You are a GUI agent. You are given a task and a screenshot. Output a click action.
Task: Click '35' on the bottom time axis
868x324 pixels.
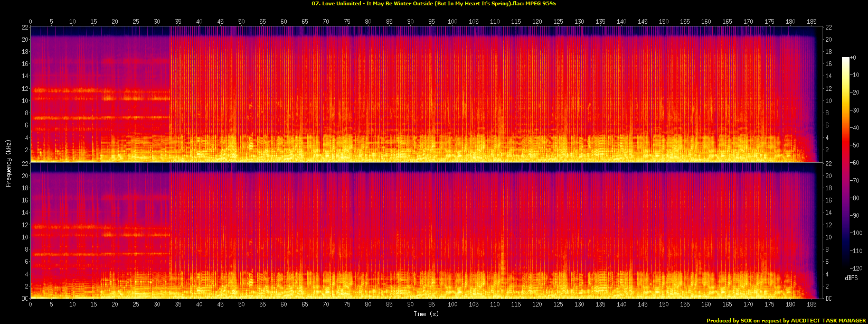coord(178,303)
